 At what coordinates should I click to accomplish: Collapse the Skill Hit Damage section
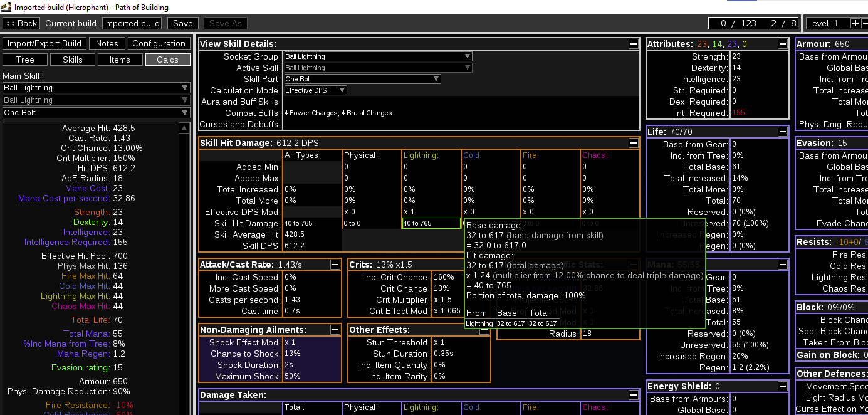coord(634,143)
